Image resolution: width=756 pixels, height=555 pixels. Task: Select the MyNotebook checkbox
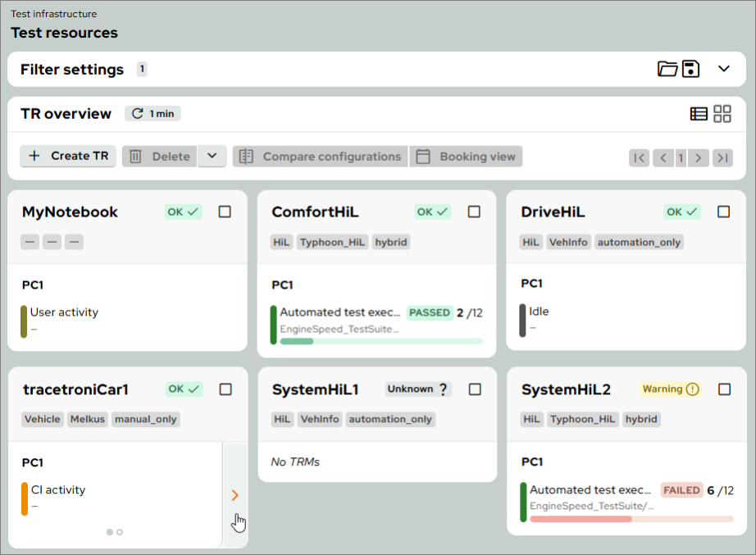(225, 212)
